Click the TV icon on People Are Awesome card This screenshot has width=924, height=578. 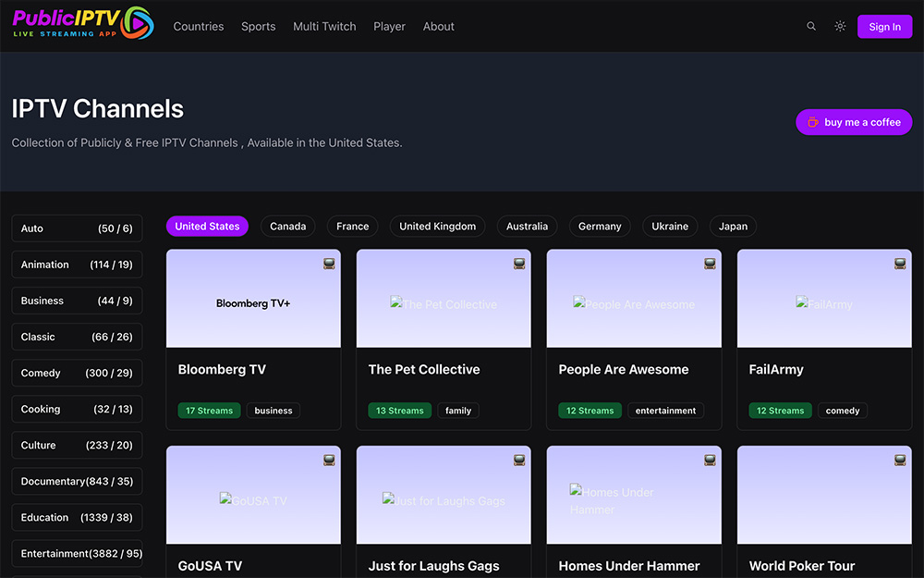click(710, 264)
